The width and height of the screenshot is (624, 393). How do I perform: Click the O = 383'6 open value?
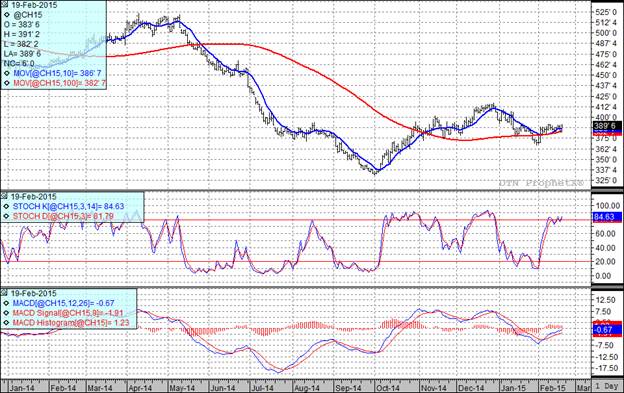tap(22, 25)
